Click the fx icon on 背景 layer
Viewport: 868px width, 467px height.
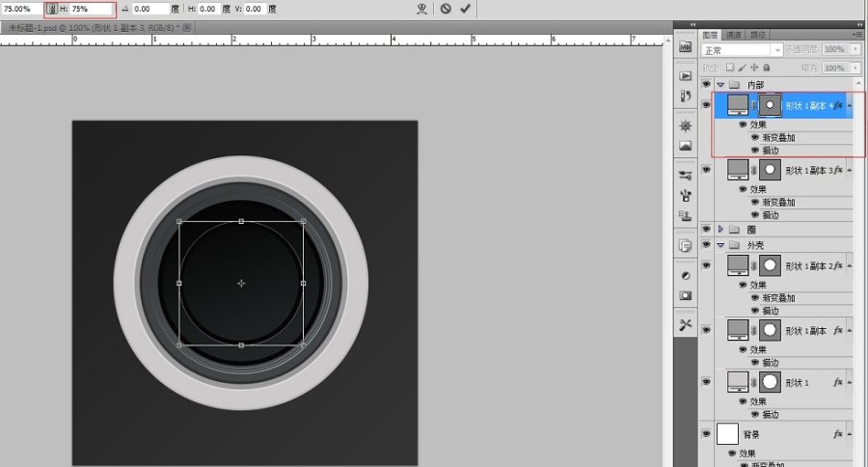pos(838,434)
